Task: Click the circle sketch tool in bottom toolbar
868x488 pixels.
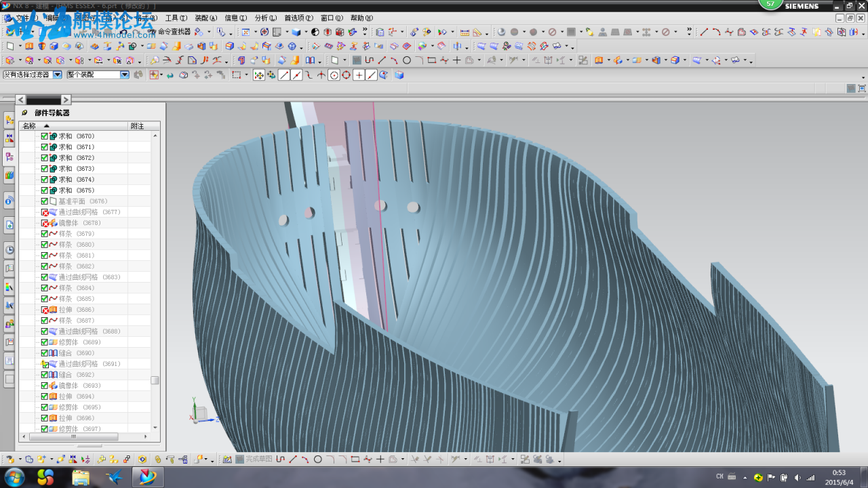Action: pyautogui.click(x=317, y=460)
